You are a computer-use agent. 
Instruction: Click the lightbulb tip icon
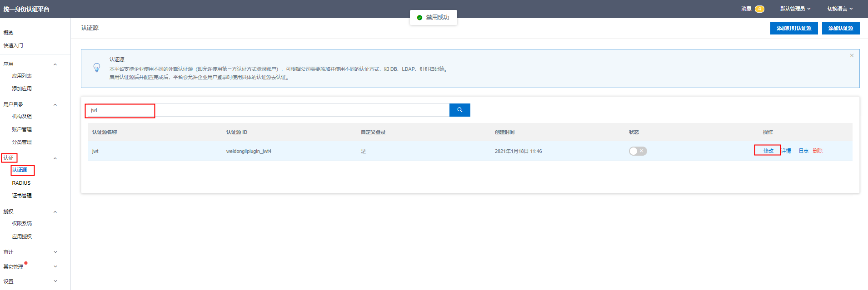(97, 68)
